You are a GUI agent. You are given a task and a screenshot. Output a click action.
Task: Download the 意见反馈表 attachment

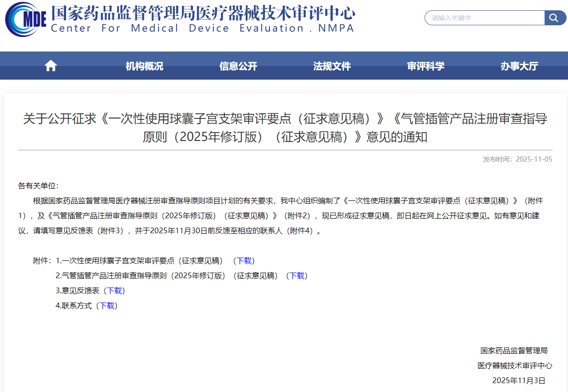(115, 291)
